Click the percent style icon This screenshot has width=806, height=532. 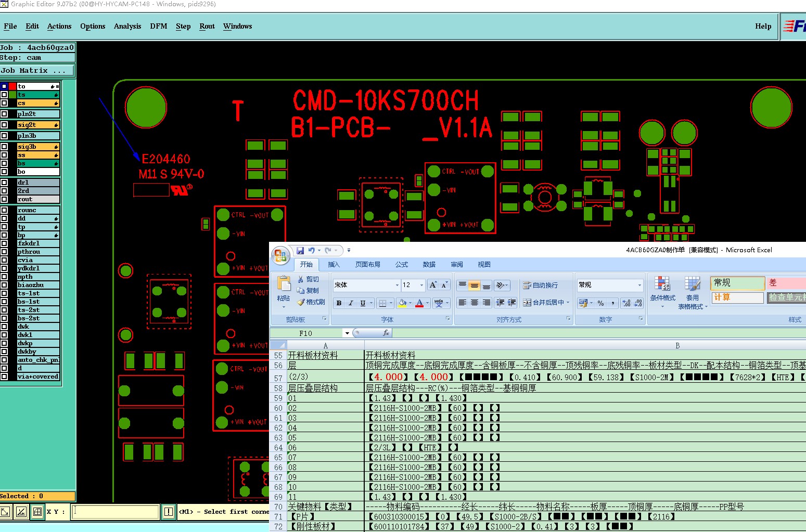point(601,303)
